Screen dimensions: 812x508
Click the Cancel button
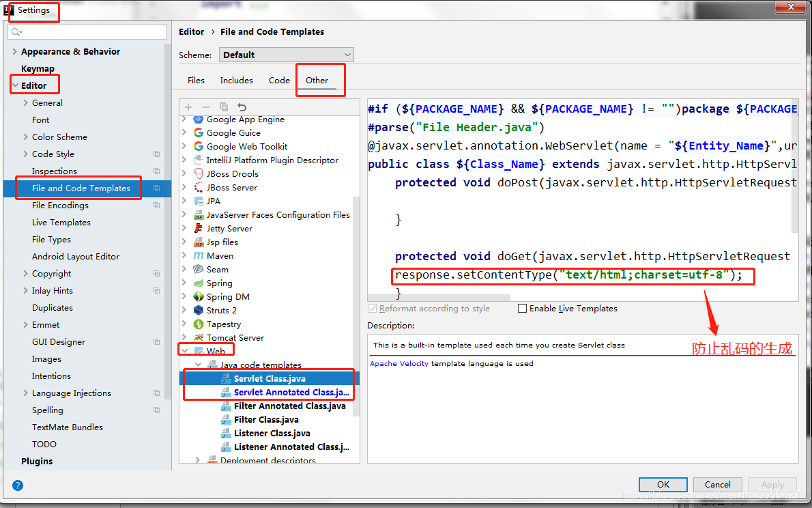[x=717, y=485]
